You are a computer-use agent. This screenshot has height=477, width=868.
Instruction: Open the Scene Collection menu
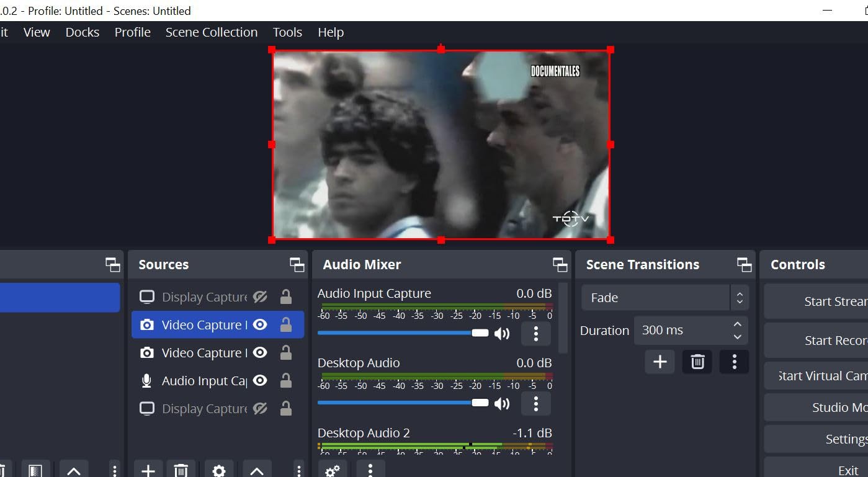click(x=212, y=32)
